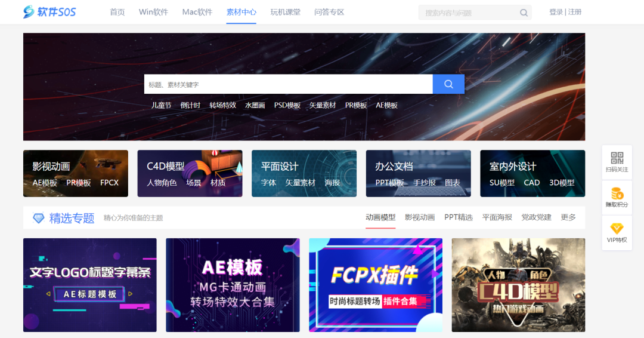This screenshot has width=644, height=338.
Task: Open the Win软件 navigation menu
Action: tap(153, 12)
